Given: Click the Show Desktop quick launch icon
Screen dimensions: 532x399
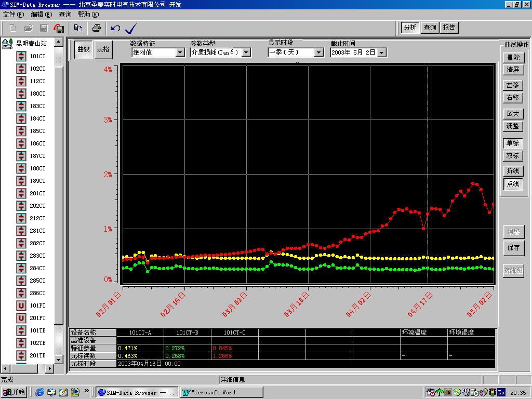Looking at the screenshot, I should tap(63, 392).
